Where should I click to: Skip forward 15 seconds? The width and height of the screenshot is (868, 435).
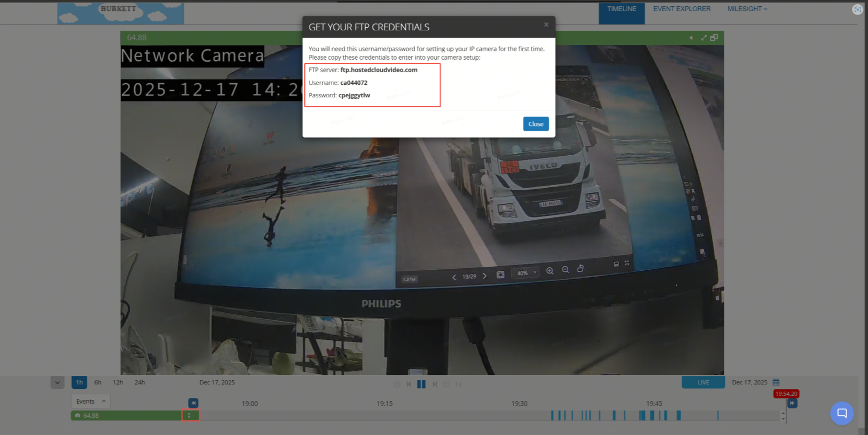pyautogui.click(x=446, y=384)
